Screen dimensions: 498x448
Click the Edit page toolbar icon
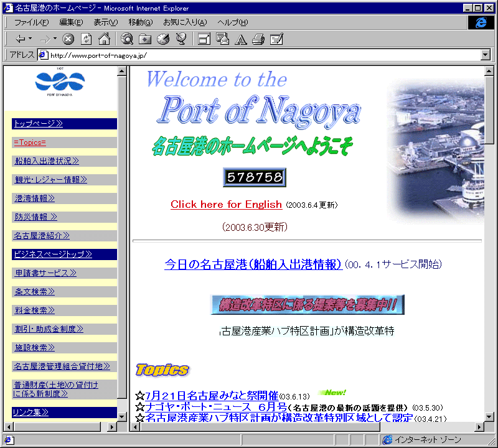(276, 39)
